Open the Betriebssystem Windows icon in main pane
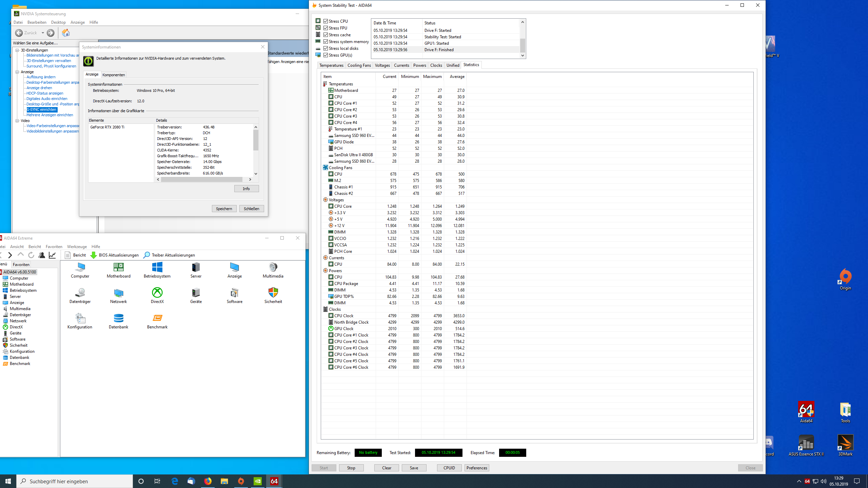The height and width of the screenshot is (488, 868). point(157,270)
